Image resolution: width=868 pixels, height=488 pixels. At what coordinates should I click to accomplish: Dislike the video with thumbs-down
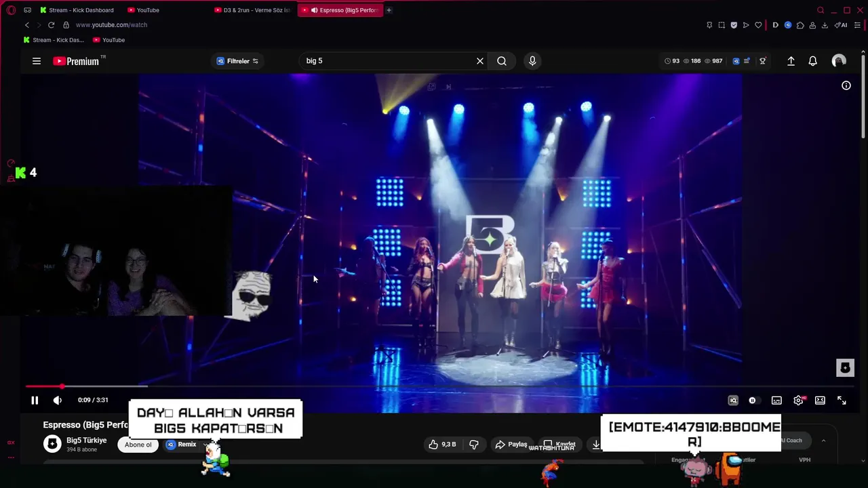pyautogui.click(x=474, y=445)
